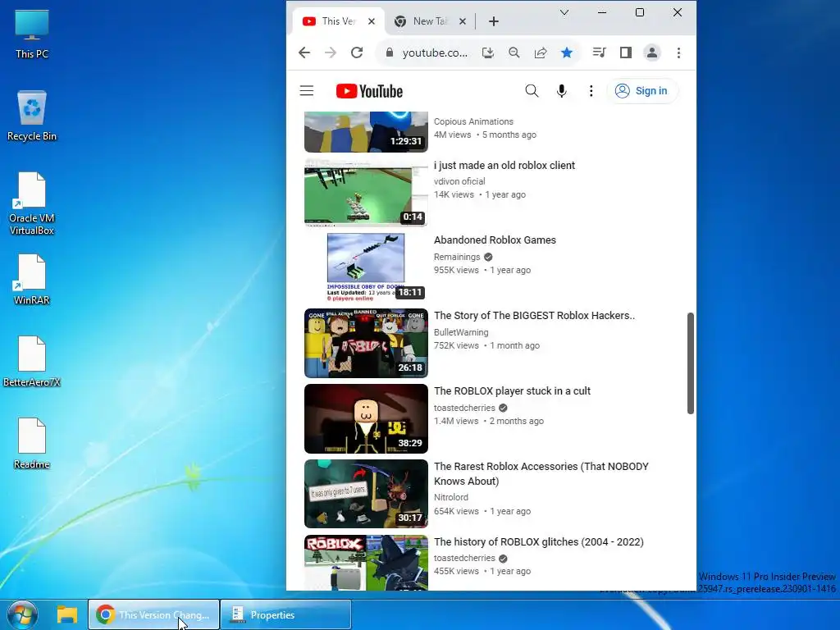Select Recycle Bin desktop icon

click(32, 116)
